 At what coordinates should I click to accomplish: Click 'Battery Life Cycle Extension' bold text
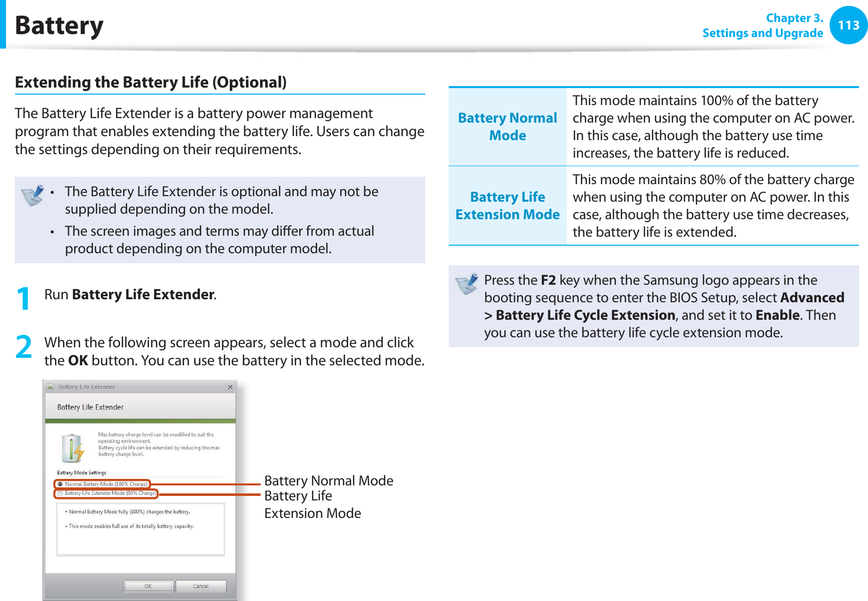point(585,315)
